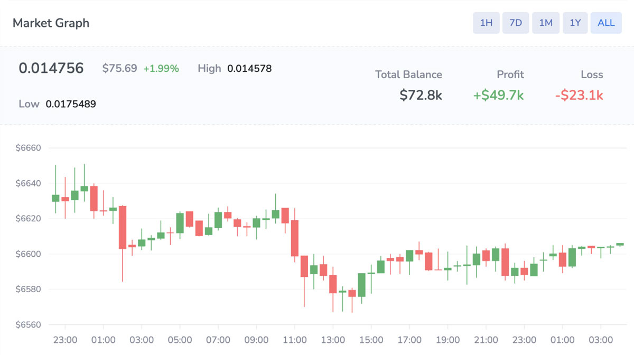Viewport: 634px width, 364px height.
Task: Choose the 1M time range
Action: (x=546, y=23)
